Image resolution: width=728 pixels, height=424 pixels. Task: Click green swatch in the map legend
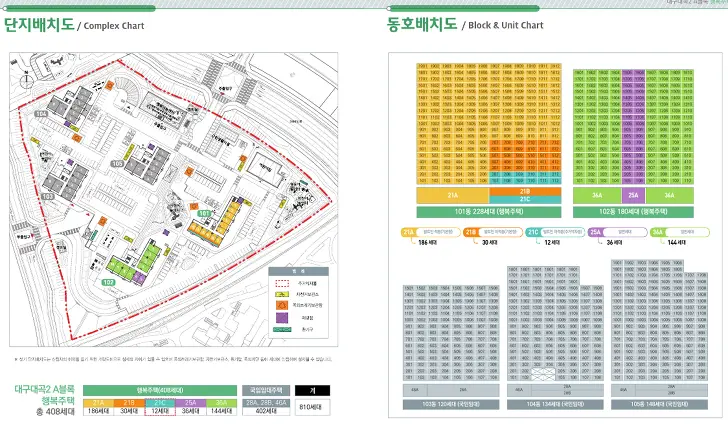(282, 329)
